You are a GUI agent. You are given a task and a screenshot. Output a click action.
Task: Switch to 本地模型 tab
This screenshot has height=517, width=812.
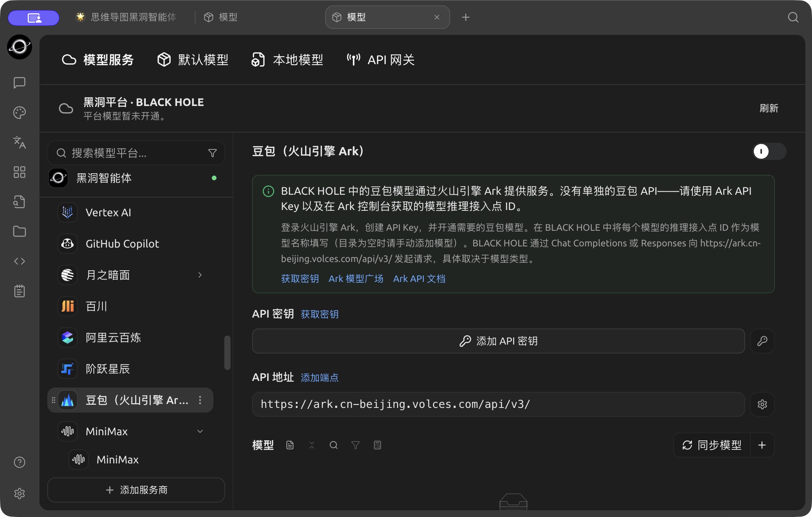(x=287, y=60)
